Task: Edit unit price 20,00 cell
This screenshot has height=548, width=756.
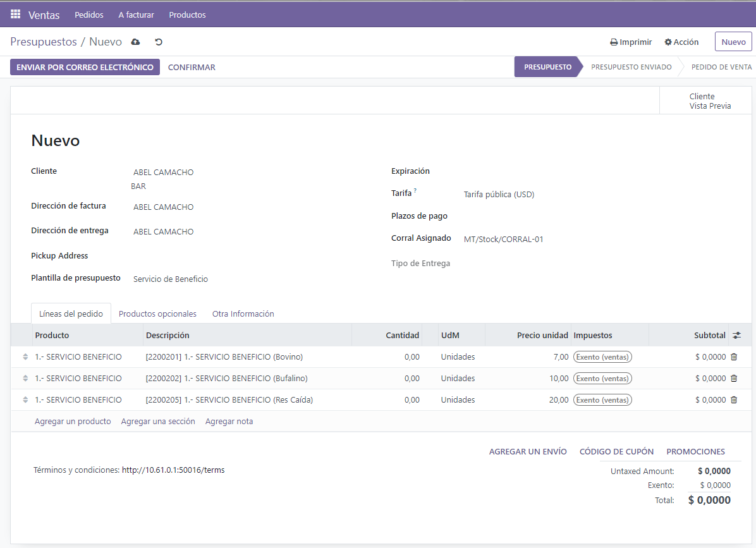Action: [559, 399]
